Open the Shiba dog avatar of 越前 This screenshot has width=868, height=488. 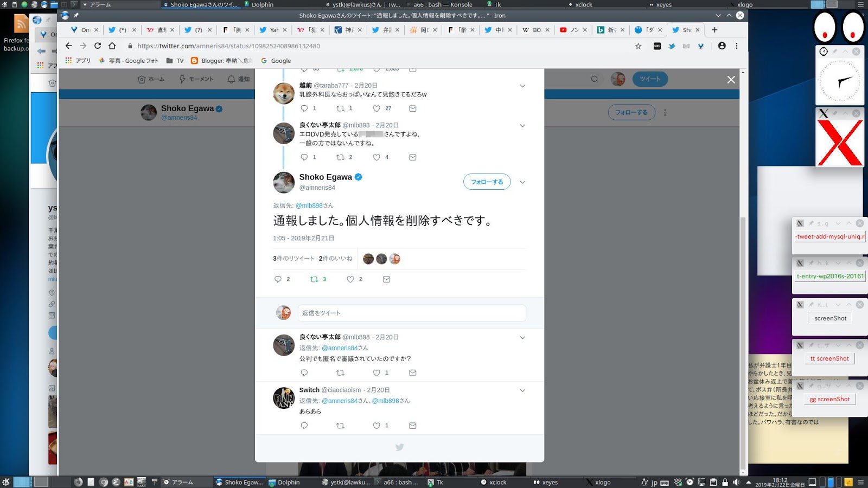(x=284, y=94)
